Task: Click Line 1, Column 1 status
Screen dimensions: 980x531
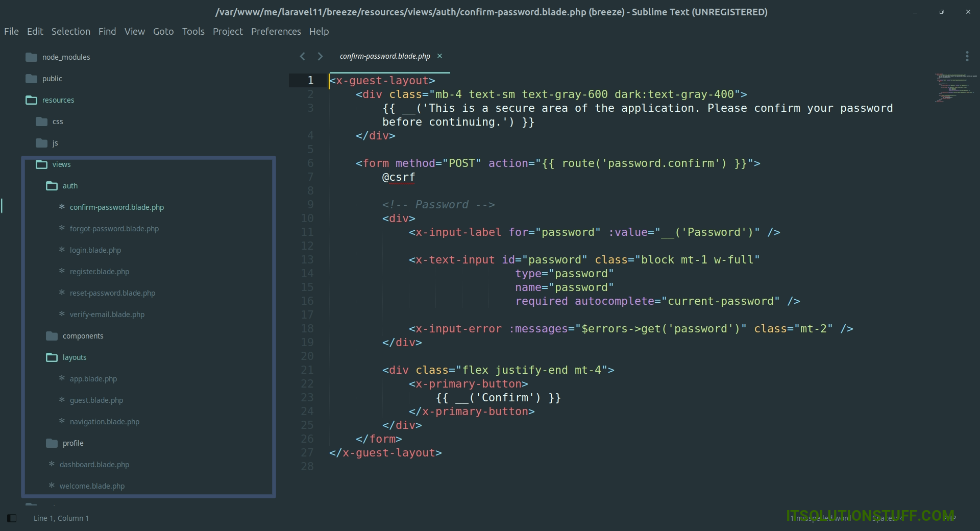Action: (x=61, y=518)
